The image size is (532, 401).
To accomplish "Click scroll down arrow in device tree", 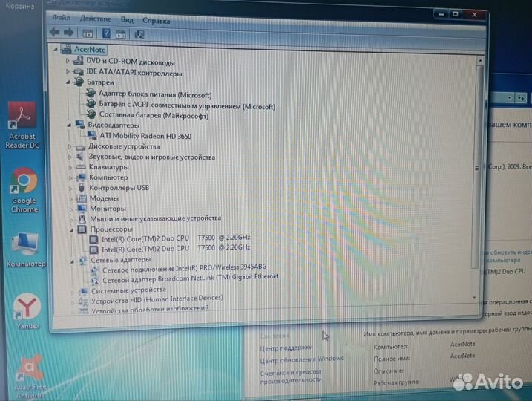I will [474, 298].
